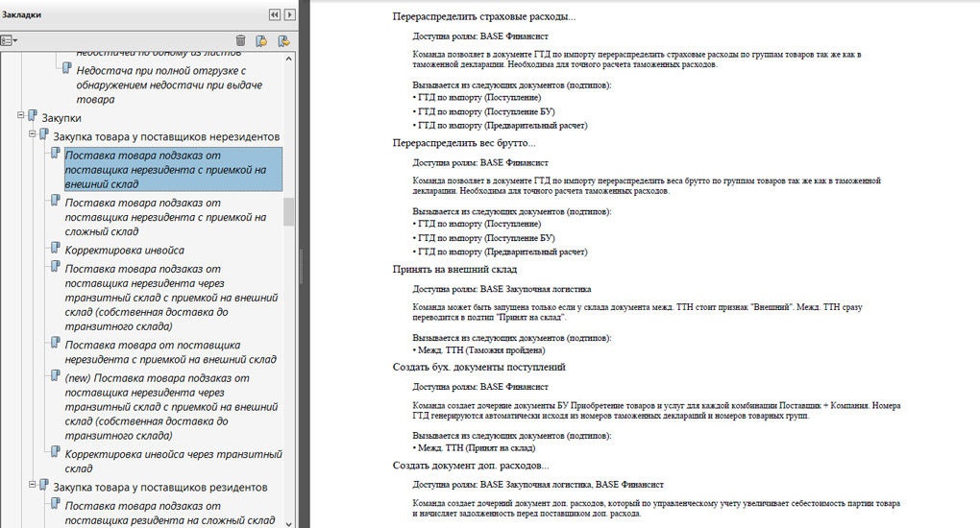Click bookmark icon beside Недостача при полной отгрузке
This screenshot has height=528, width=980.
[x=67, y=68]
